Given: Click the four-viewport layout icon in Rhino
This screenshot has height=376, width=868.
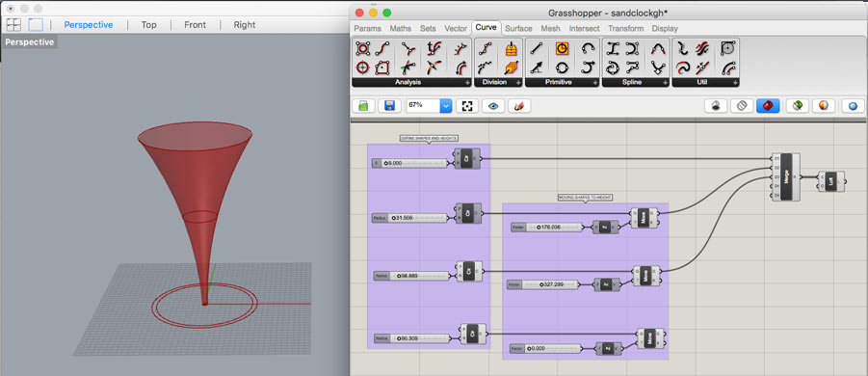Looking at the screenshot, I should (13, 25).
